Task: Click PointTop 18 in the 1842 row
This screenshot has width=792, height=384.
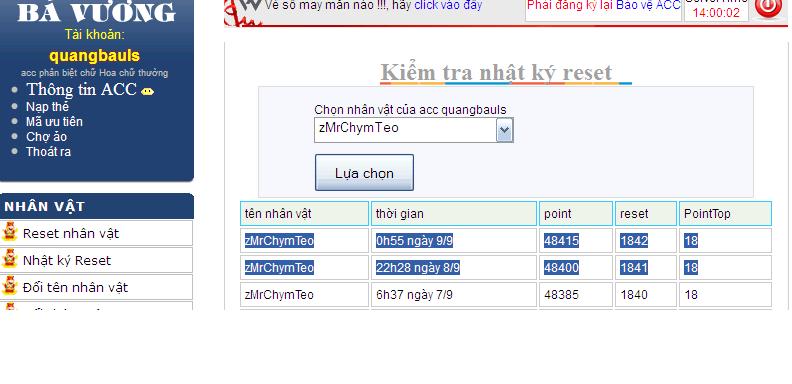Action: point(691,241)
